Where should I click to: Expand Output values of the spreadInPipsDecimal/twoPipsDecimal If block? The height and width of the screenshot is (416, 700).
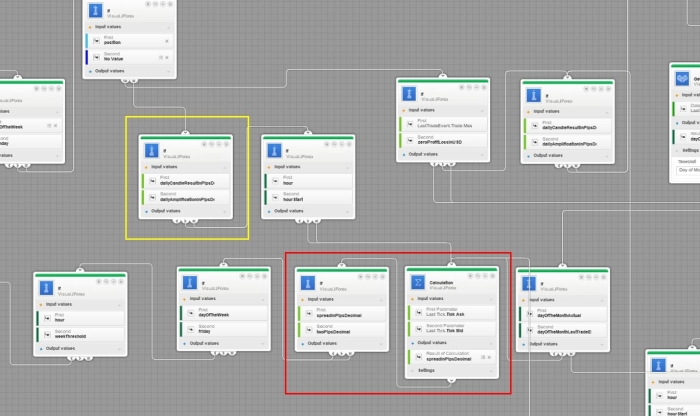point(381,344)
